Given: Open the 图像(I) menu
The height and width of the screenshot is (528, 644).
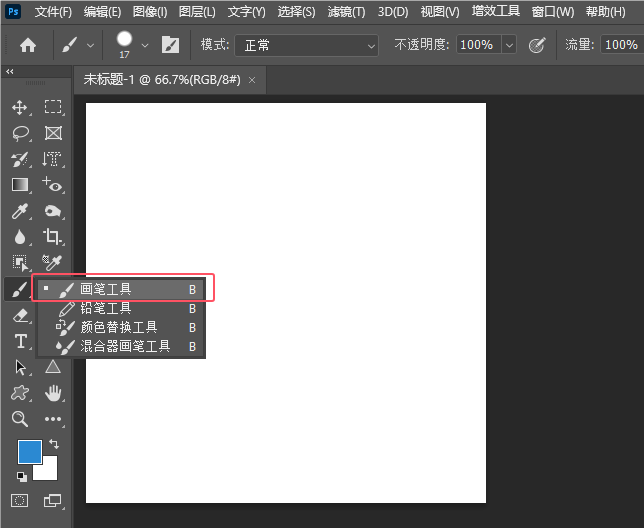Looking at the screenshot, I should 150,12.
